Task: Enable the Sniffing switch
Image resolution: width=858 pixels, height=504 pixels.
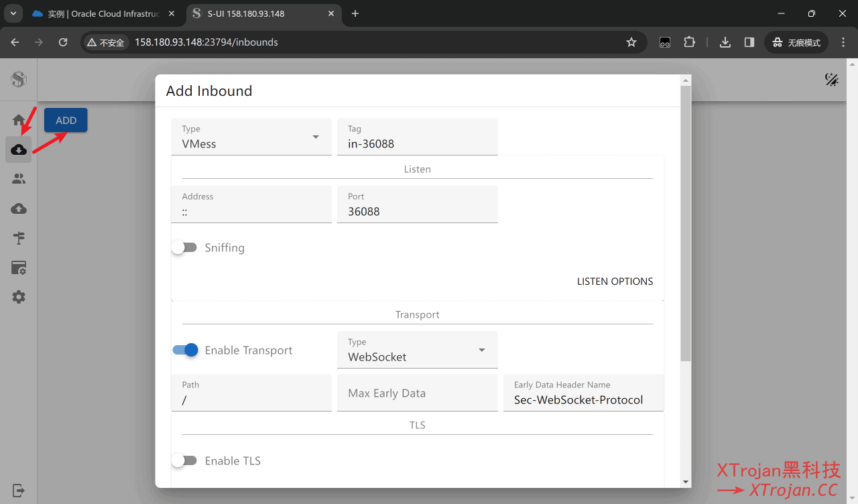Action: pos(184,247)
